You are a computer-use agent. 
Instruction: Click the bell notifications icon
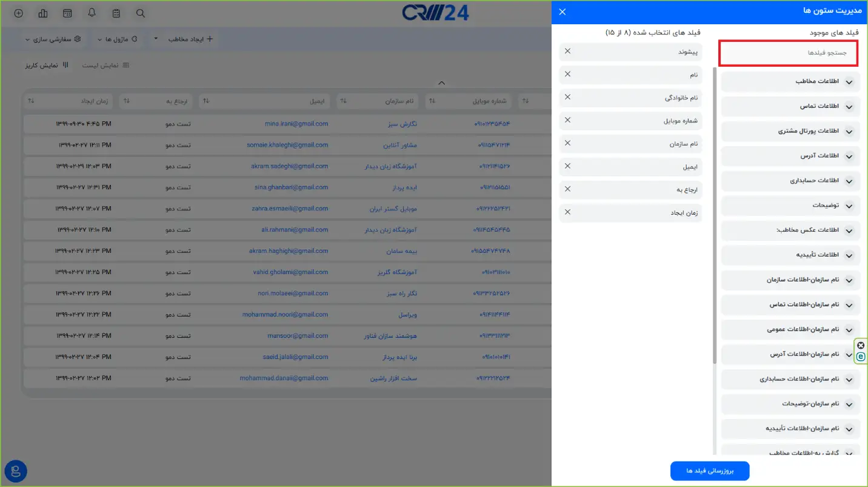coord(92,13)
